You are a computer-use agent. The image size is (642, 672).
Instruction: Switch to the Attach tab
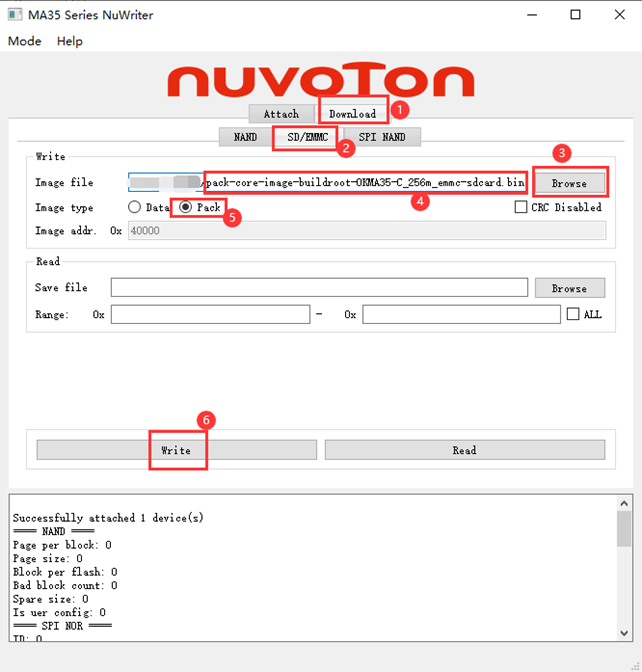[281, 114]
